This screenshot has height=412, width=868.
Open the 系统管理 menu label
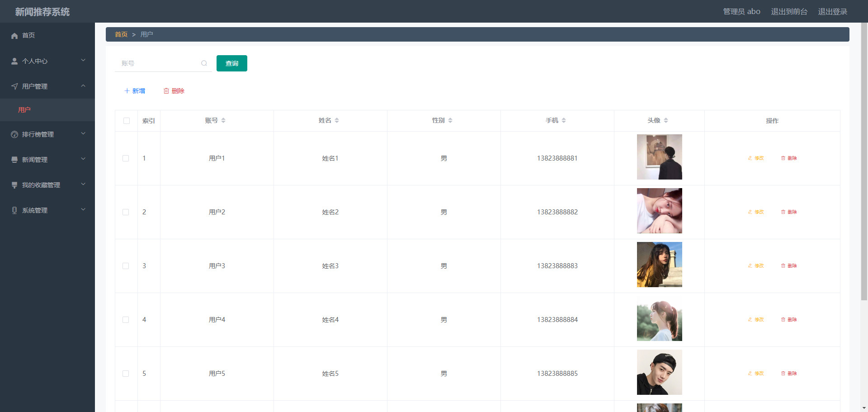35,210
